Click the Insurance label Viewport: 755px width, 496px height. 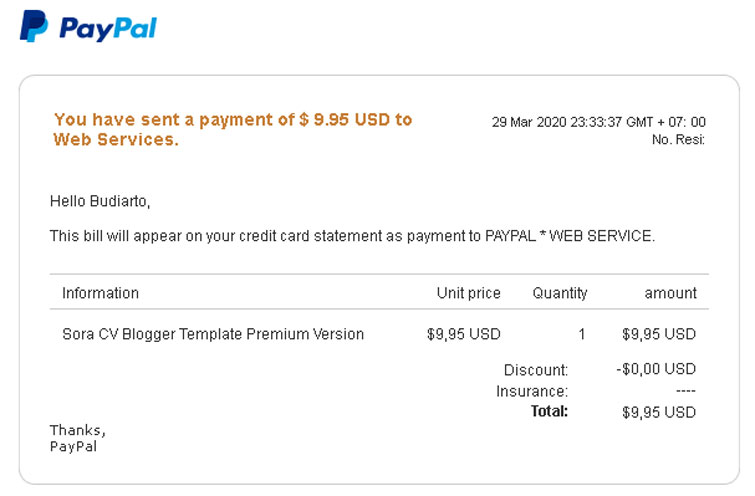coord(532,391)
